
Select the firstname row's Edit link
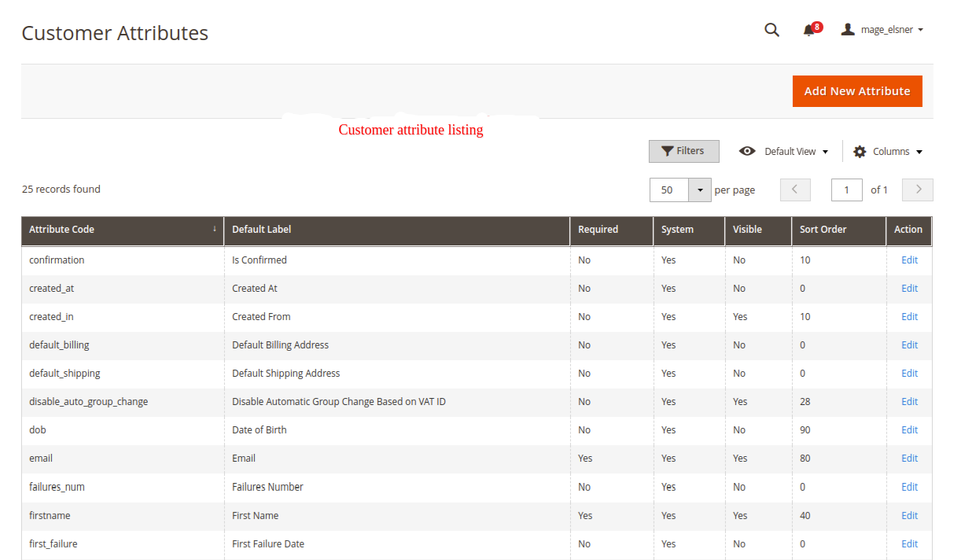click(x=909, y=516)
